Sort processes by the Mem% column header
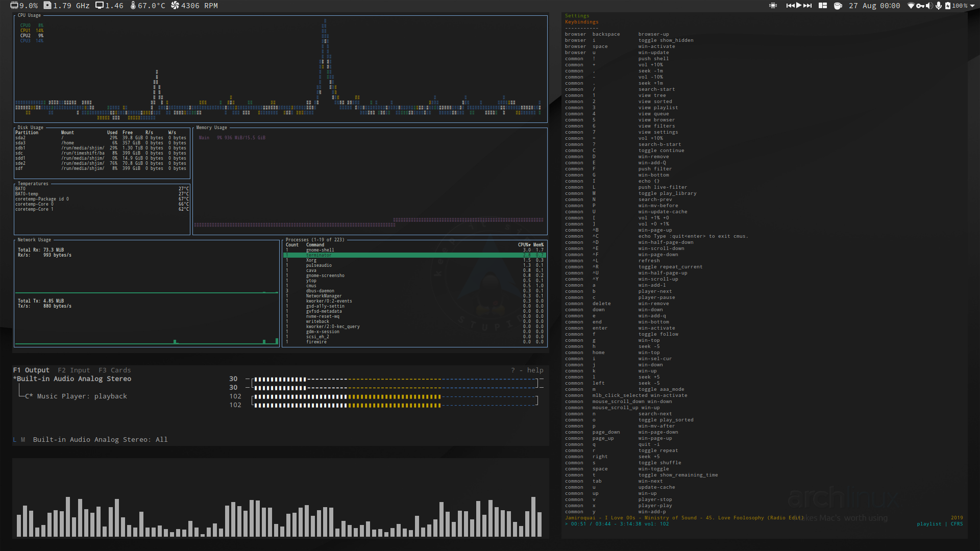This screenshot has width=980, height=551. pyautogui.click(x=538, y=245)
